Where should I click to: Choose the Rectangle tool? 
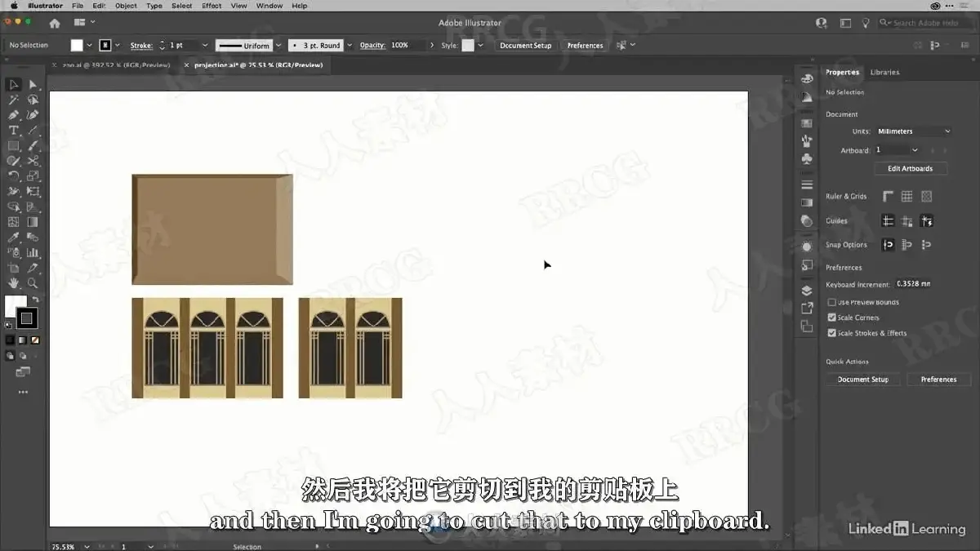pos(14,145)
